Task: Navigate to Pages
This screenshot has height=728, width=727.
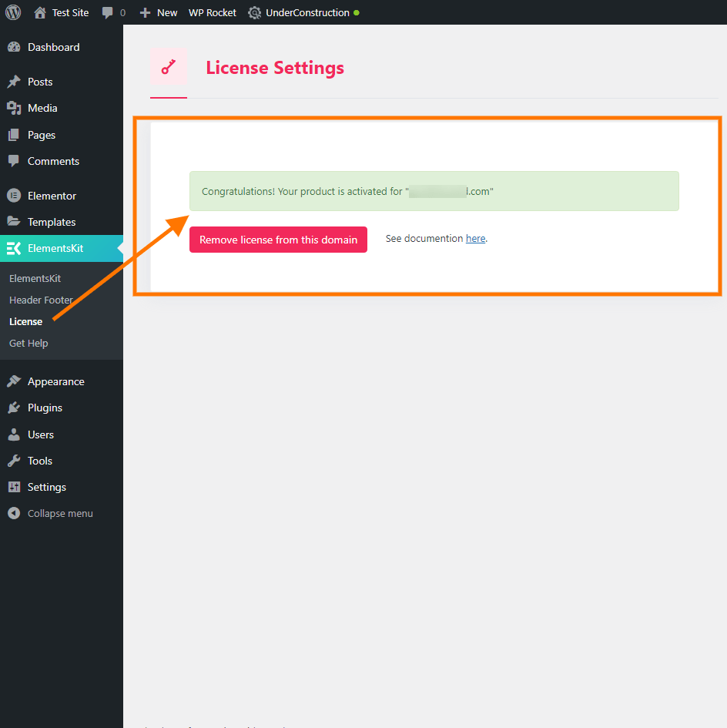Action: point(42,135)
